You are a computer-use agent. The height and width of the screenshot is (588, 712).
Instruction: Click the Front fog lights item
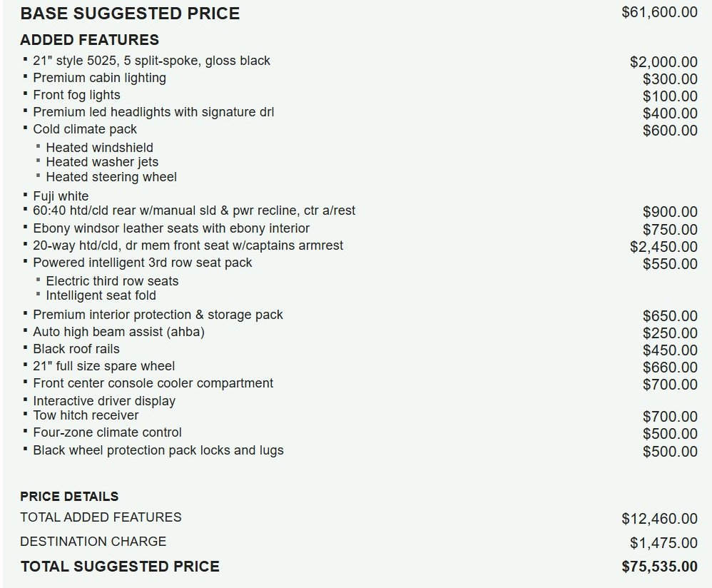click(77, 95)
